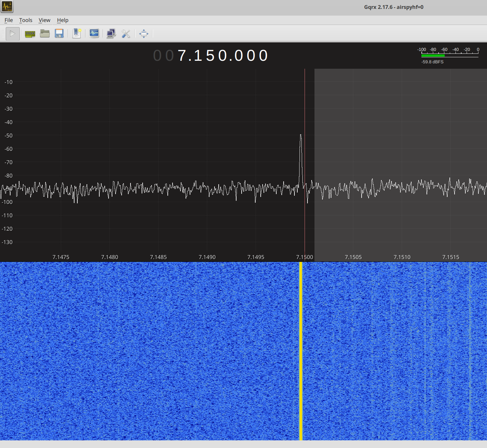Save settings with the floppy disk icon
487x448 pixels.
point(59,33)
